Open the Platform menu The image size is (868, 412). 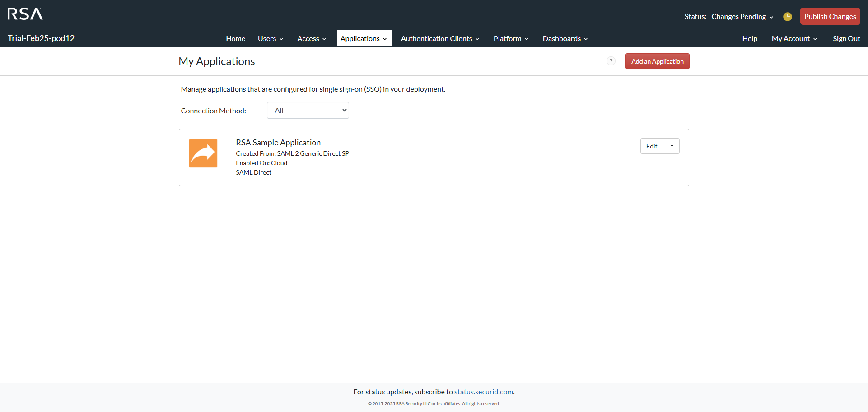coord(510,39)
